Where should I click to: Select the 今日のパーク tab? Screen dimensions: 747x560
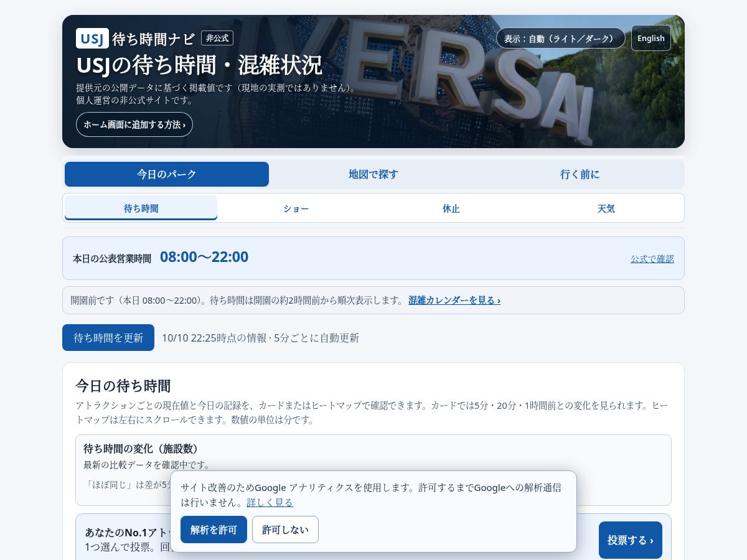point(167,174)
